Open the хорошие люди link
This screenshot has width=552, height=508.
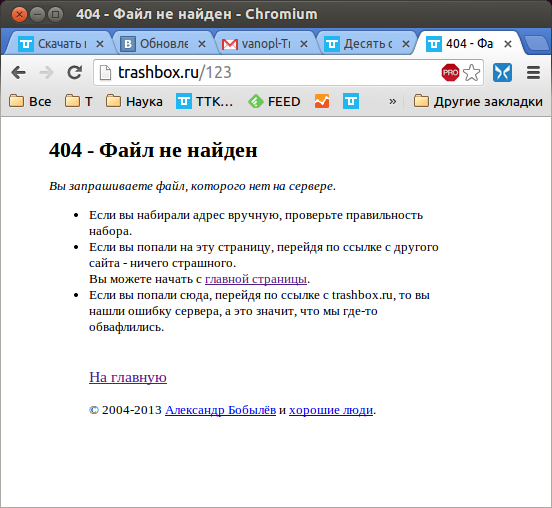(331, 410)
